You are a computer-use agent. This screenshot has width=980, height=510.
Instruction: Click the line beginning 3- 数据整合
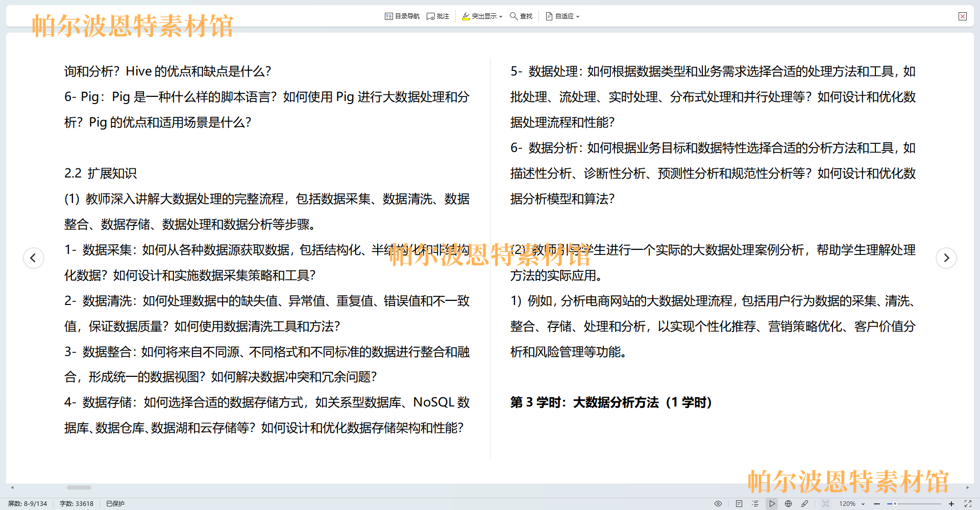(267, 352)
